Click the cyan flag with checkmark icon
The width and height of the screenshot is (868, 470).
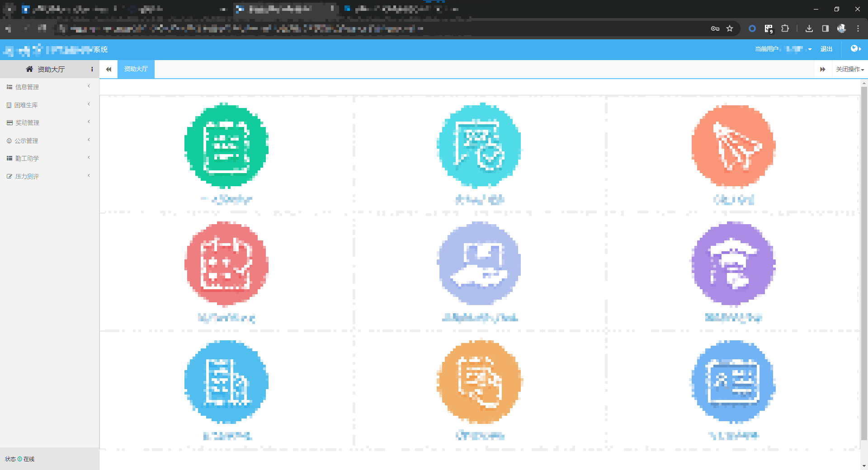click(x=479, y=145)
